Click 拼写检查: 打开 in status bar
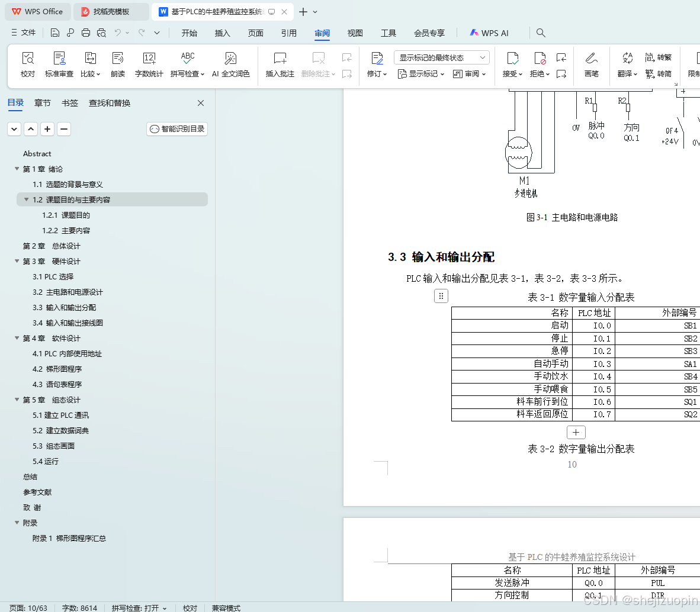This screenshot has width=700, height=612. [x=139, y=608]
